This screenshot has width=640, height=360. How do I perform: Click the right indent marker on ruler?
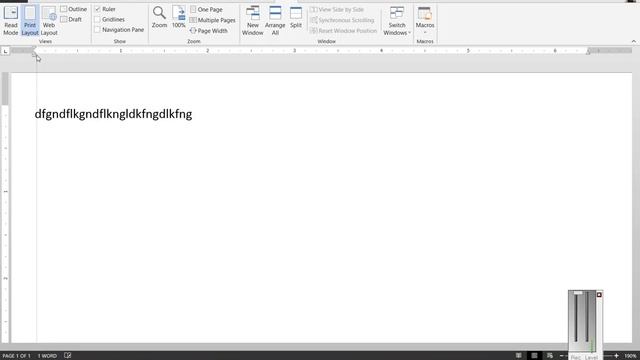[x=588, y=52]
